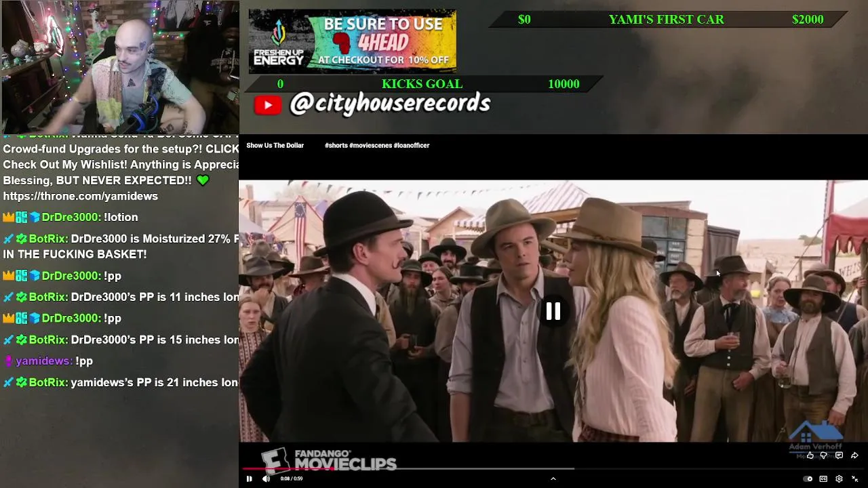The height and width of the screenshot is (488, 868).
Task: Open the 'Show Us The Dollar' video title
Action: click(x=275, y=145)
